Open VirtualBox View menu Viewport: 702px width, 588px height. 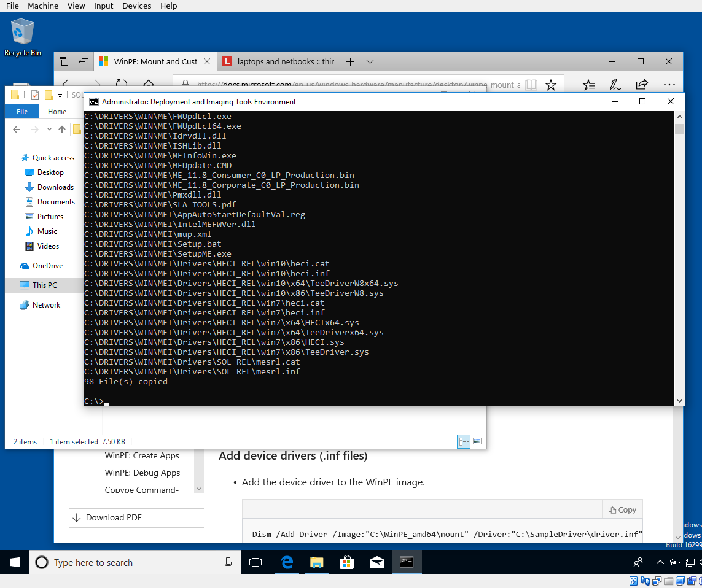click(76, 6)
